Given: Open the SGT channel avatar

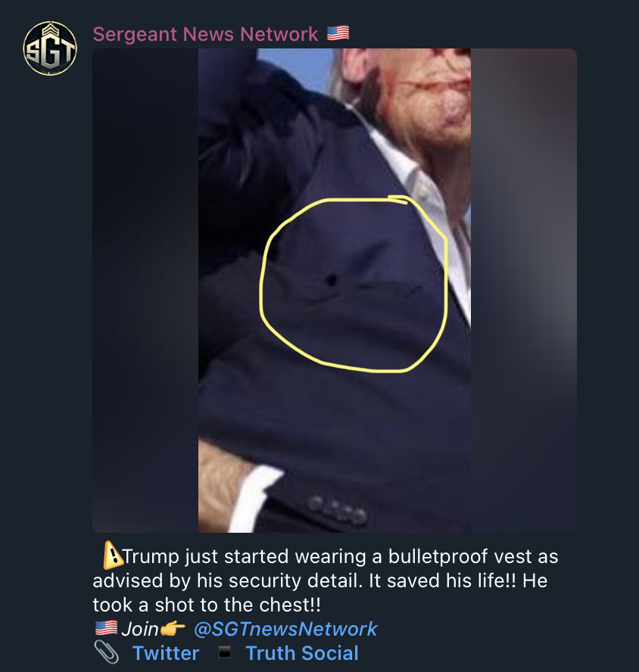Looking at the screenshot, I should (50, 48).
